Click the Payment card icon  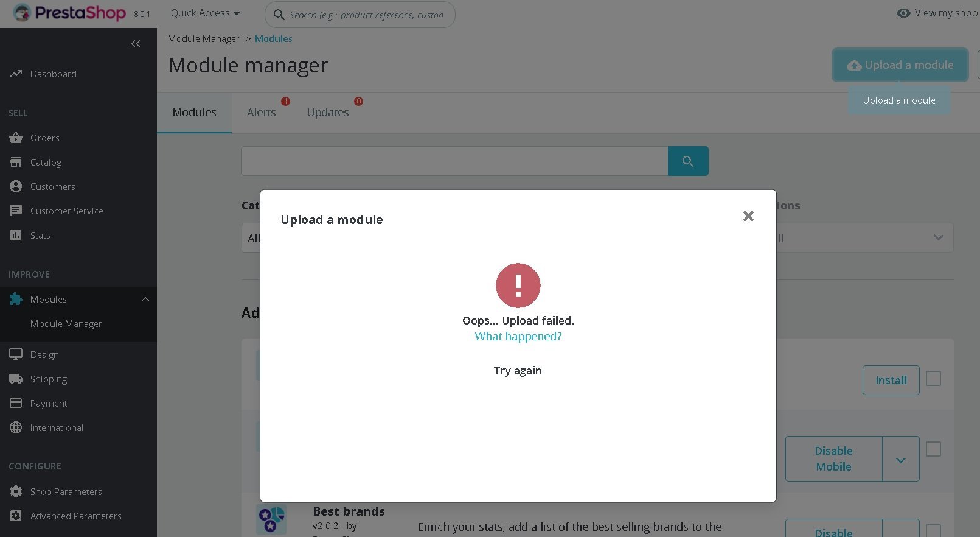pos(16,403)
